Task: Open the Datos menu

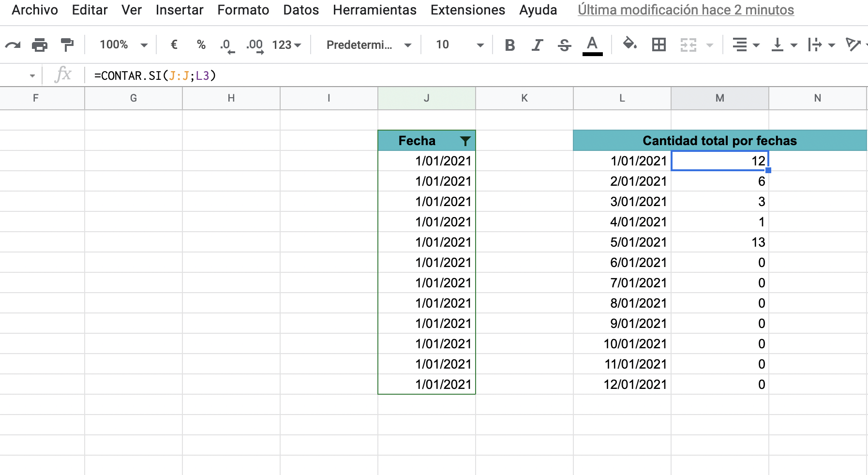Action: tap(301, 10)
